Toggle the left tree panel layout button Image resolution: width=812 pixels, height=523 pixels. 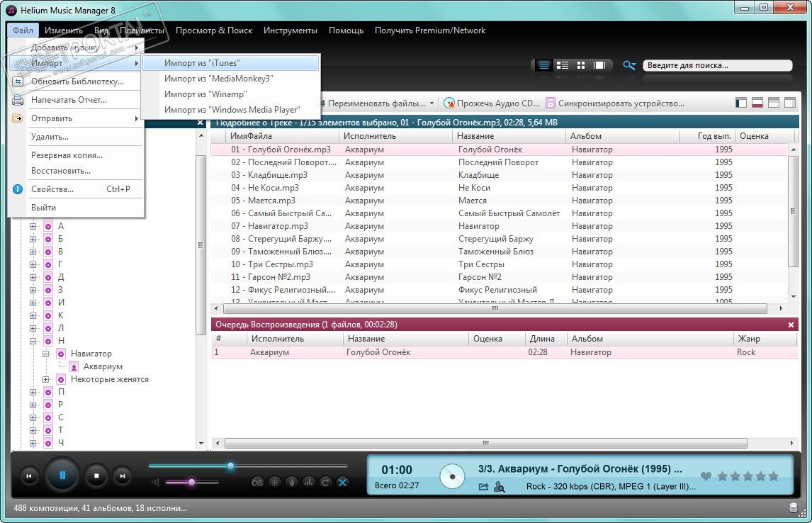coord(741,103)
